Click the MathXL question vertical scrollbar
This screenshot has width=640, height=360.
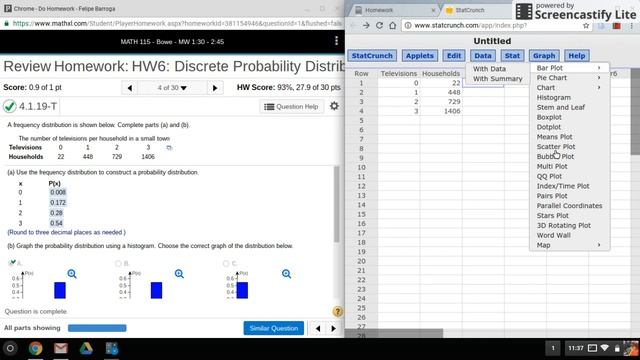(x=337, y=204)
